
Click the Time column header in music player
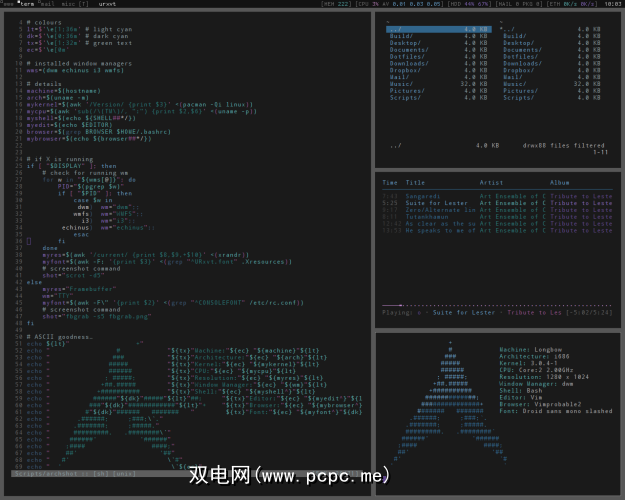(390, 183)
